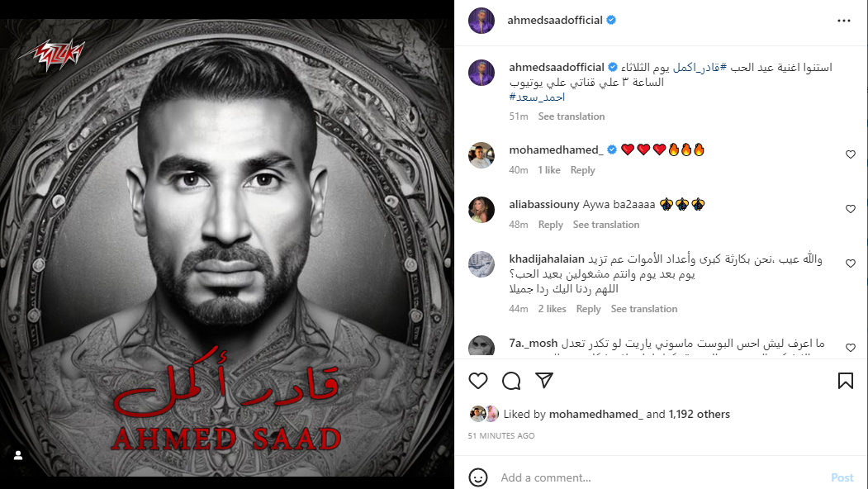868x489 pixels.
Task: Open the comment bubble icon
Action: pos(511,381)
